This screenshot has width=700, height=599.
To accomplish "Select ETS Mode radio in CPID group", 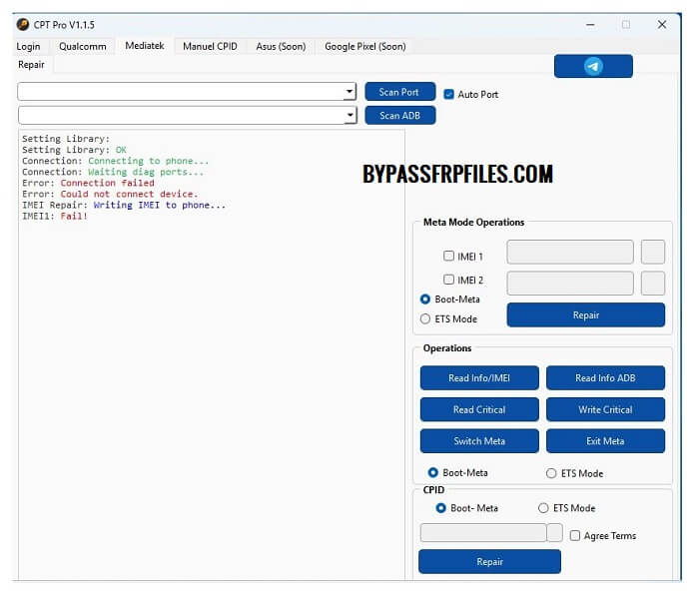I will pos(543,508).
